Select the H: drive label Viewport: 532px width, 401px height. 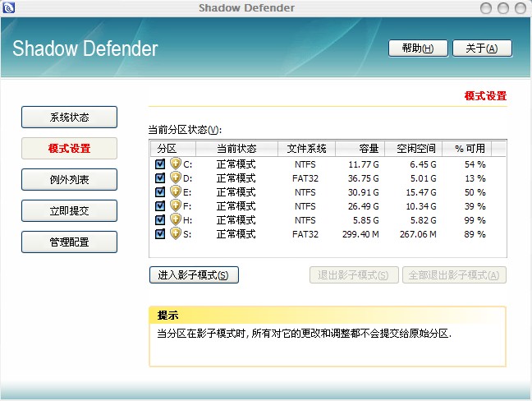coord(188,220)
